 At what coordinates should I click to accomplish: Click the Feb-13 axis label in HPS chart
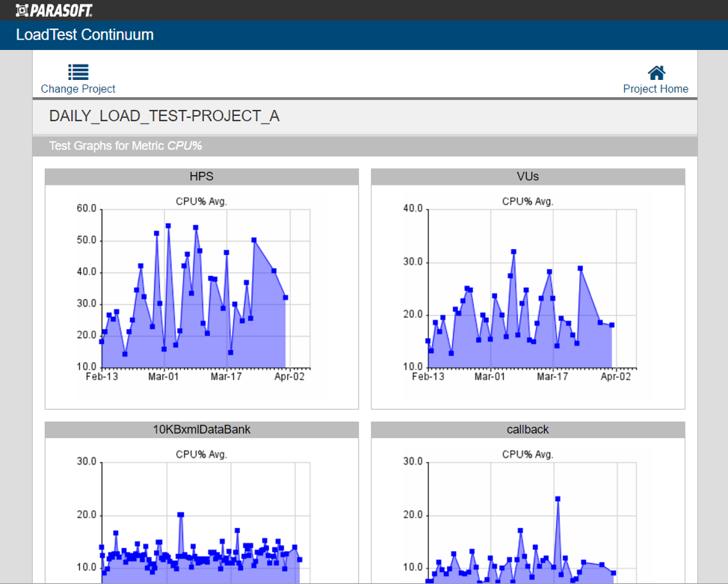[102, 376]
